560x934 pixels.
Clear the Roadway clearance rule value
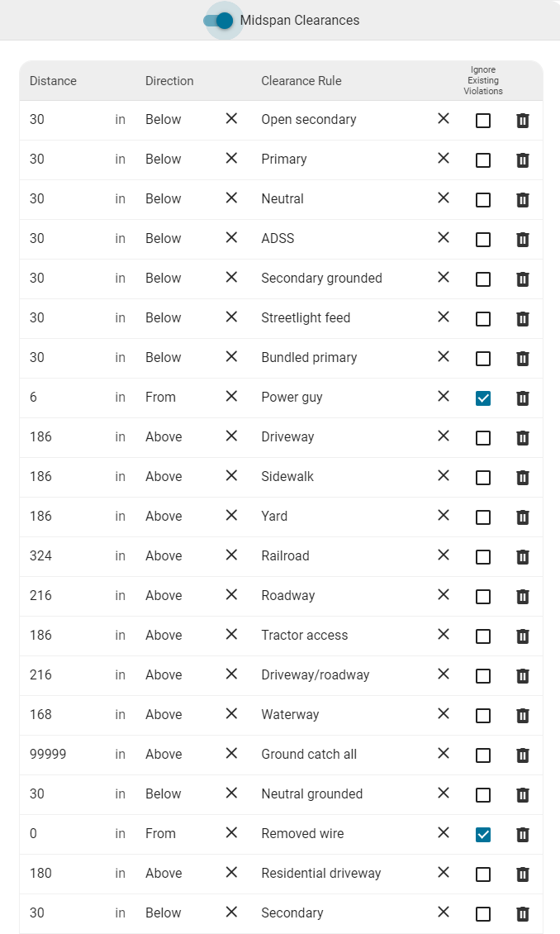click(x=444, y=594)
